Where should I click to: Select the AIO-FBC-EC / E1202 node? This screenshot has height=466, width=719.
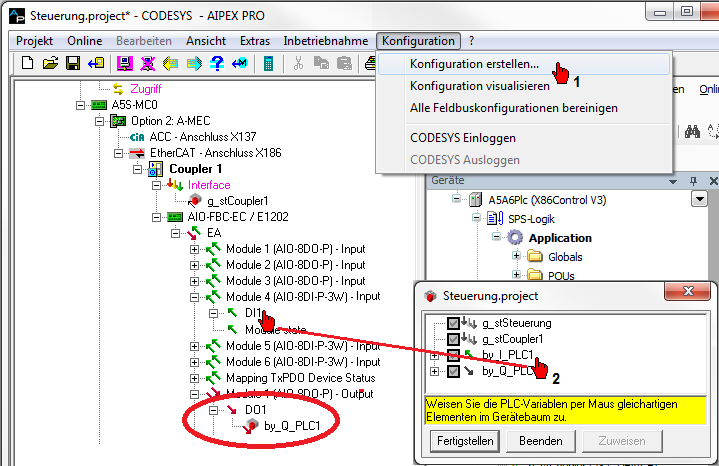coord(238,216)
